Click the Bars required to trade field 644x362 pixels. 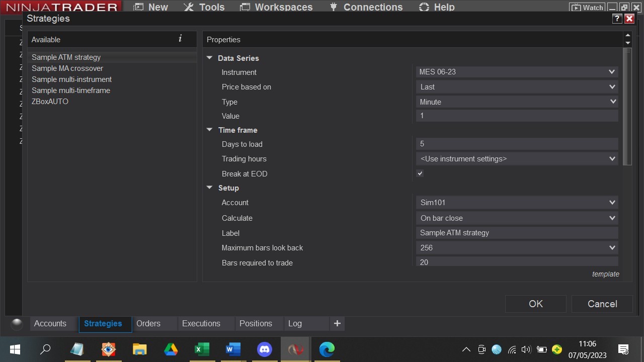pos(517,262)
